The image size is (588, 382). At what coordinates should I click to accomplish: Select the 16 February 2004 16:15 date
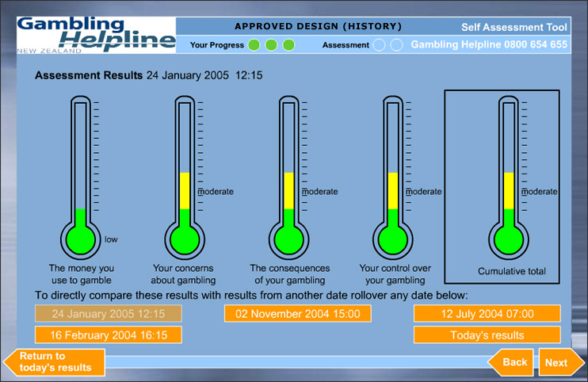coord(109,335)
